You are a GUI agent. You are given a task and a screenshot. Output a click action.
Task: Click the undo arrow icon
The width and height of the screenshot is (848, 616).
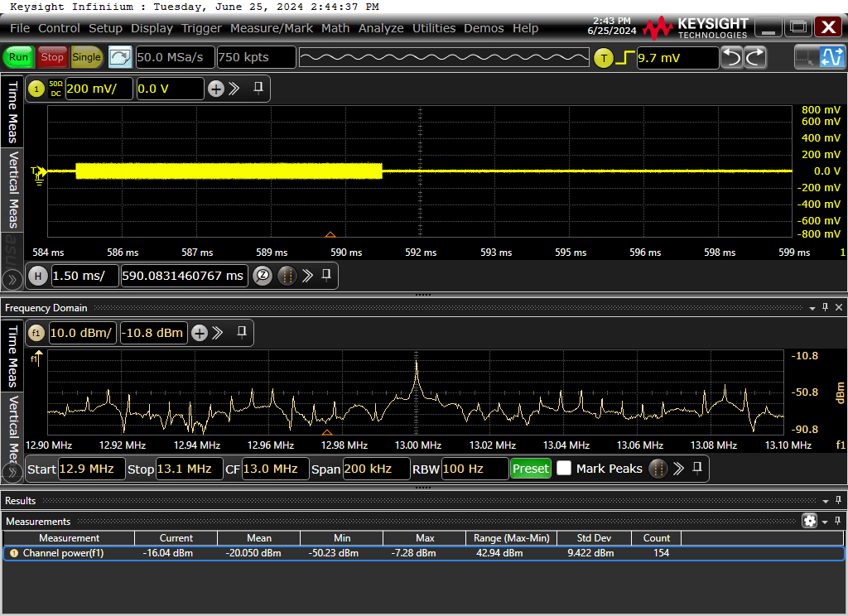(731, 57)
